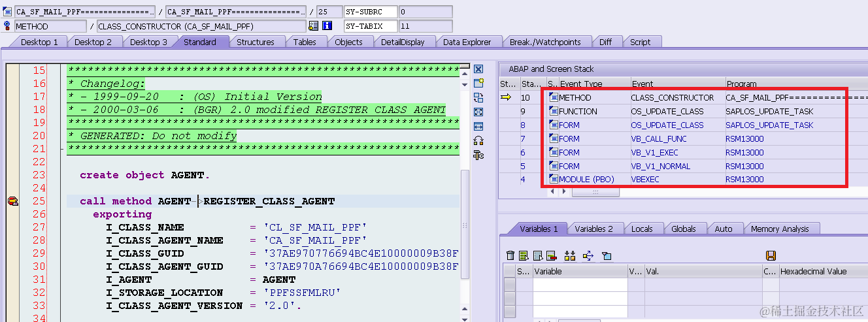Click the green list icon next to trash can
The height and width of the screenshot is (322, 868).
pos(524,255)
